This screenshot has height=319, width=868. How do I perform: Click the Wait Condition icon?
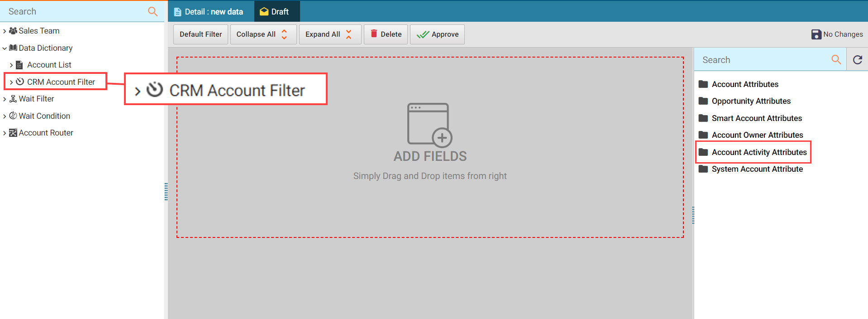coord(13,116)
